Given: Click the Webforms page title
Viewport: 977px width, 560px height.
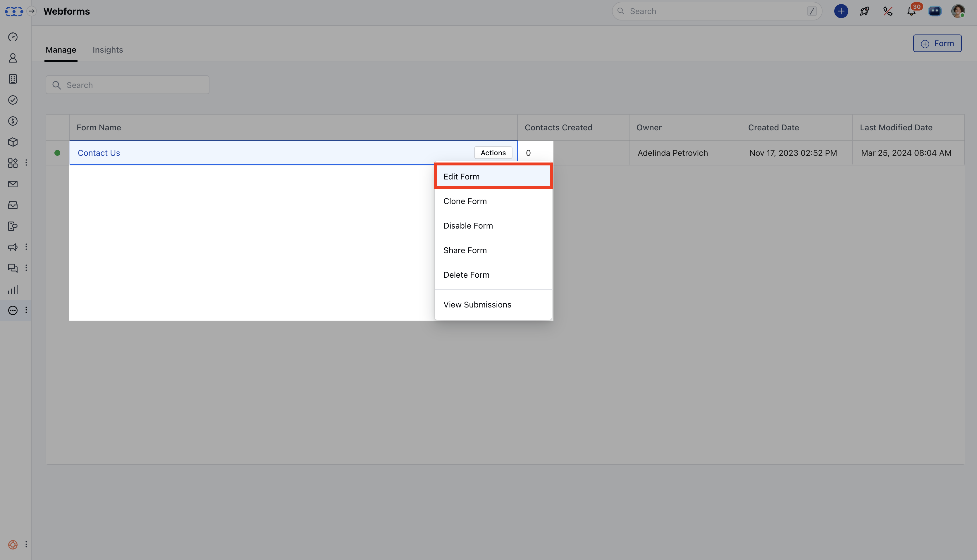Looking at the screenshot, I should pos(67,11).
